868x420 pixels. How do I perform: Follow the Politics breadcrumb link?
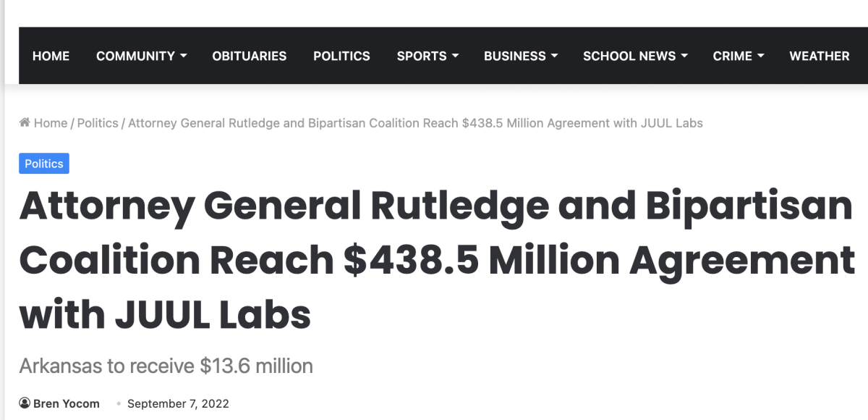[x=98, y=123]
